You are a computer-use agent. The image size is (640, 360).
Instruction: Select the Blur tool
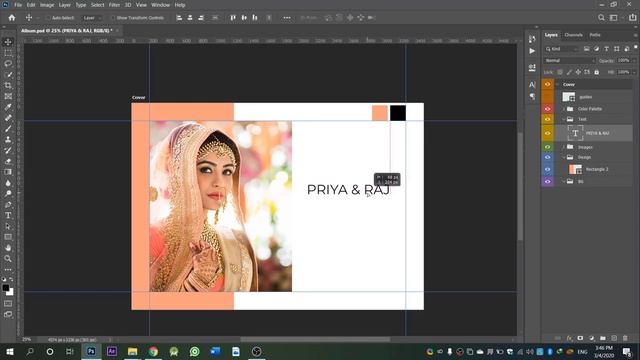coord(8,183)
